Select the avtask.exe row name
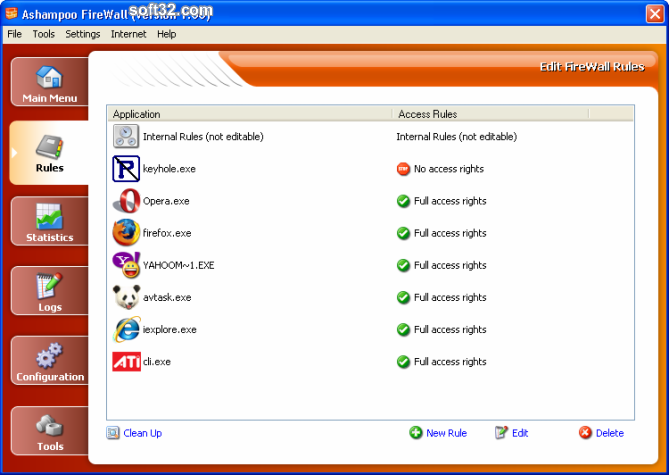The width and height of the screenshot is (669, 475). (x=167, y=297)
